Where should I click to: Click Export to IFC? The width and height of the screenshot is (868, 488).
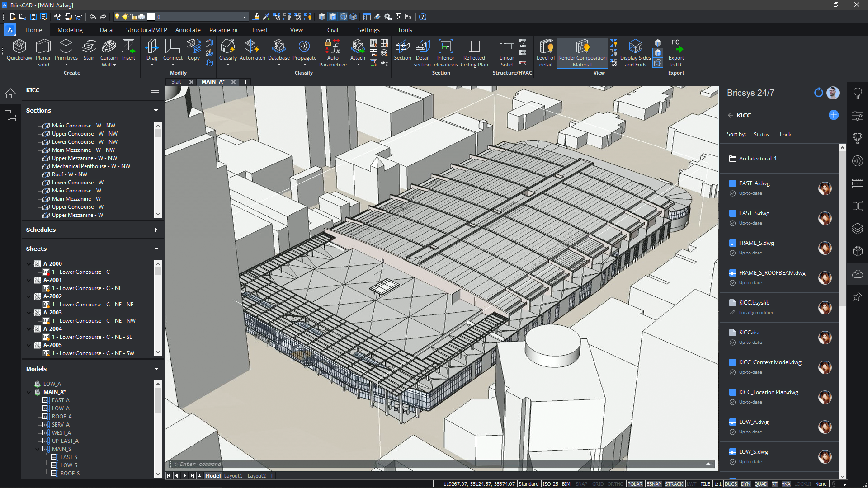[675, 52]
